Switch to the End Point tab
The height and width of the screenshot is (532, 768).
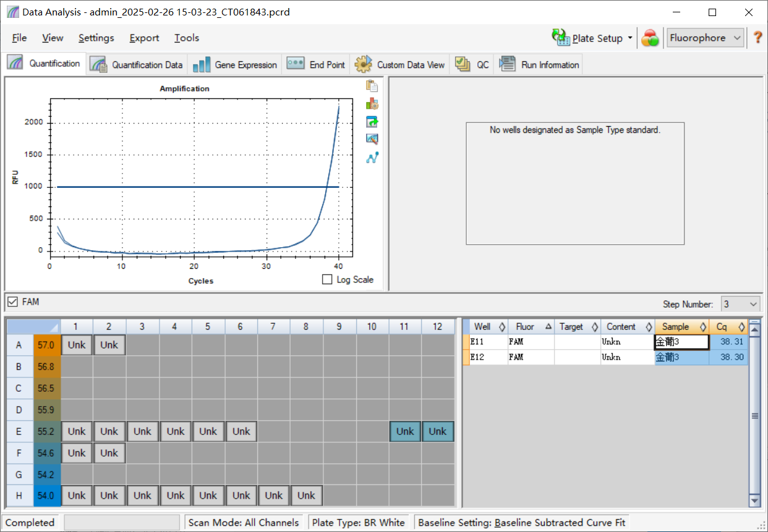(316, 64)
